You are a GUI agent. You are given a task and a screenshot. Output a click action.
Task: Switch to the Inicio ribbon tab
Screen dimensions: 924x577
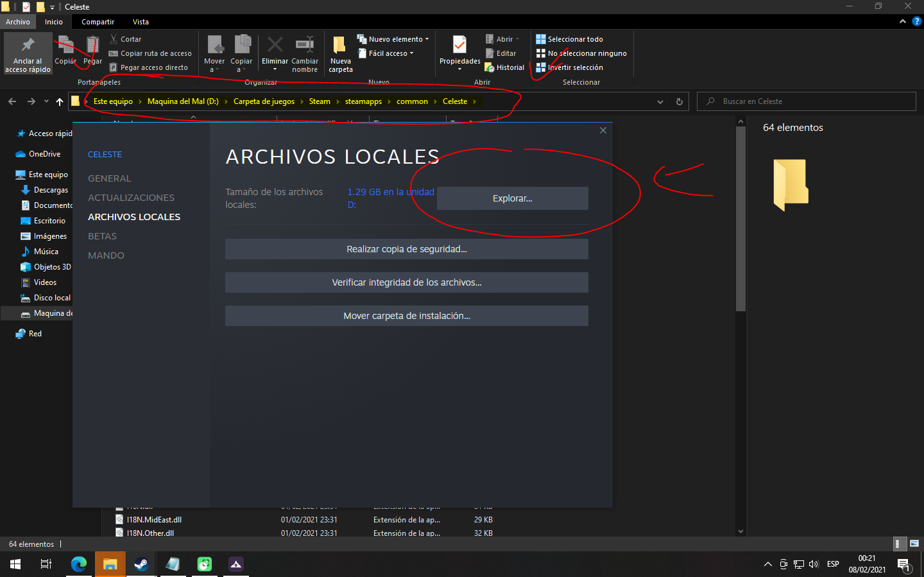54,22
